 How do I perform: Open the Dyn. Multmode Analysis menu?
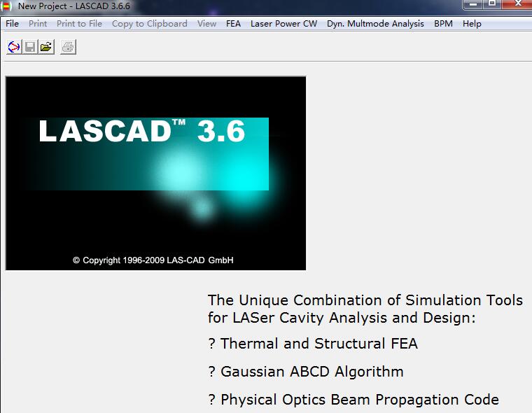coord(375,24)
